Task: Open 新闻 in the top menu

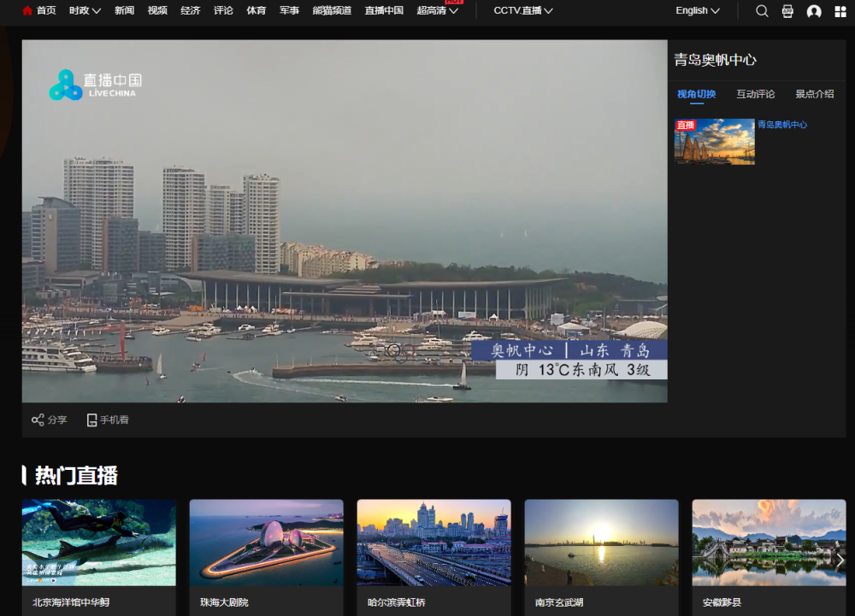Action: [x=124, y=10]
